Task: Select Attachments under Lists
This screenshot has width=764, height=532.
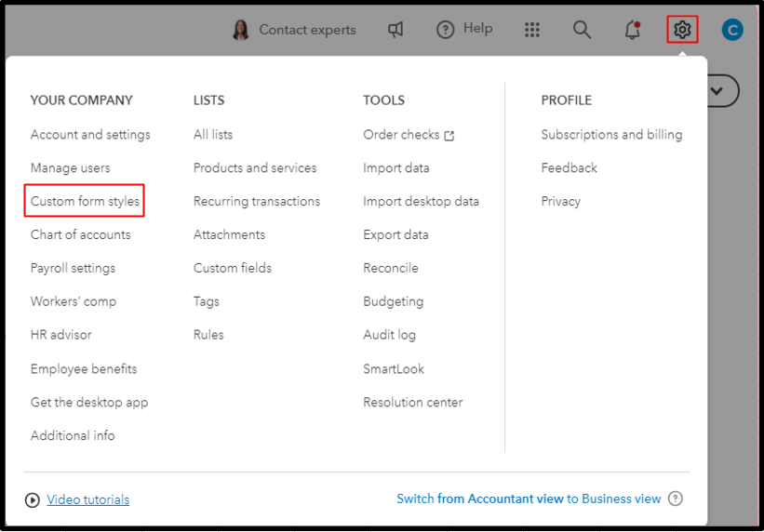Action: coord(229,234)
